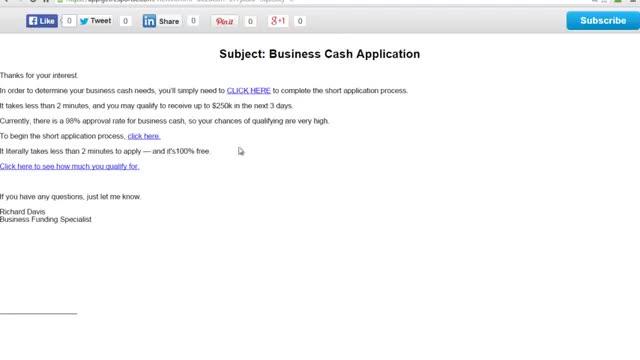The image size is (640, 360).
Task: Click the text about receiving up to $250k
Action: (x=147, y=106)
